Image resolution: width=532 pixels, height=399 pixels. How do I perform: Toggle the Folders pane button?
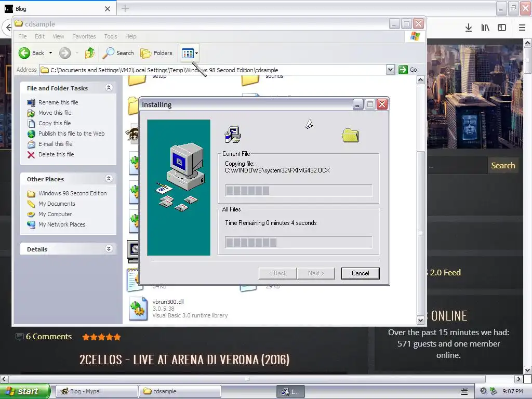point(156,53)
